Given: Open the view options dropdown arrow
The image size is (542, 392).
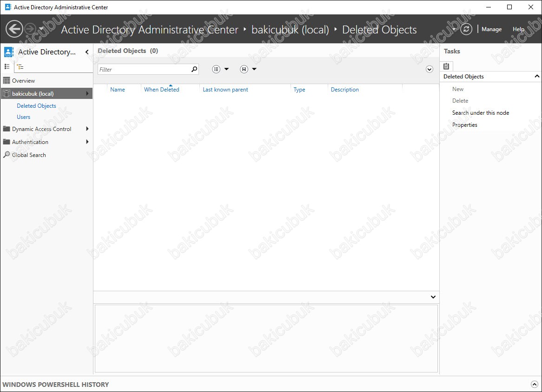Looking at the screenshot, I should pos(226,69).
